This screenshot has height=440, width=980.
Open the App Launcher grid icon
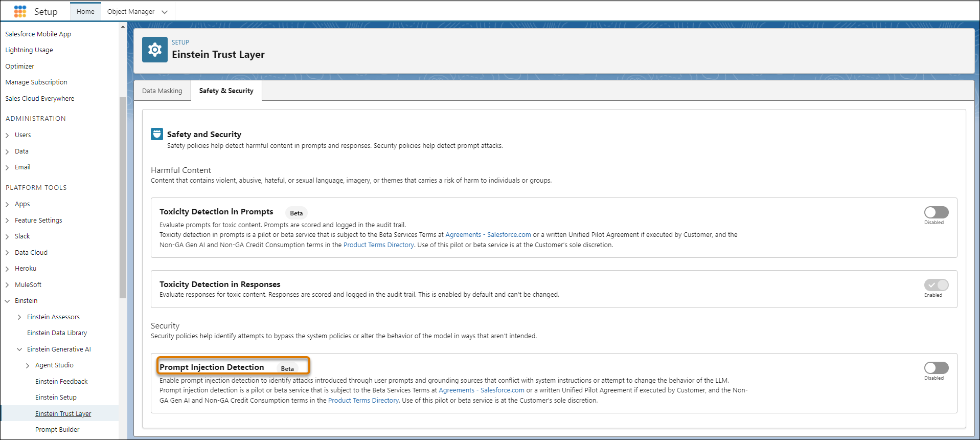[x=20, y=11]
